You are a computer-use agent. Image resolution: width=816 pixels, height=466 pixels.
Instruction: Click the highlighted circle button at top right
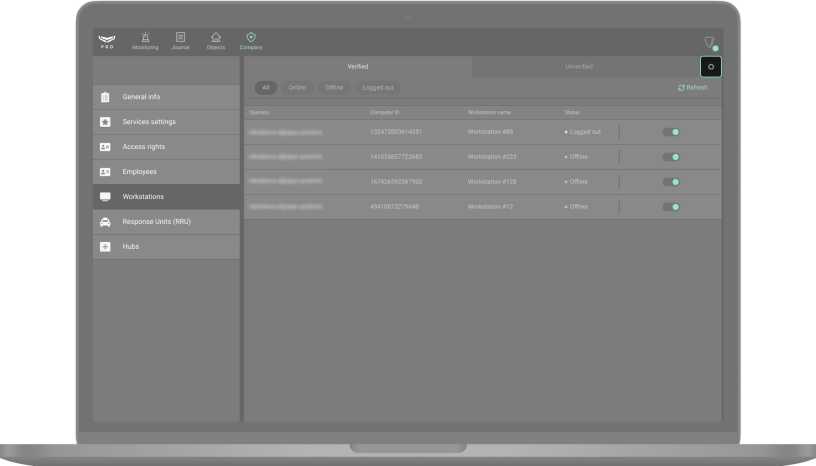711,67
